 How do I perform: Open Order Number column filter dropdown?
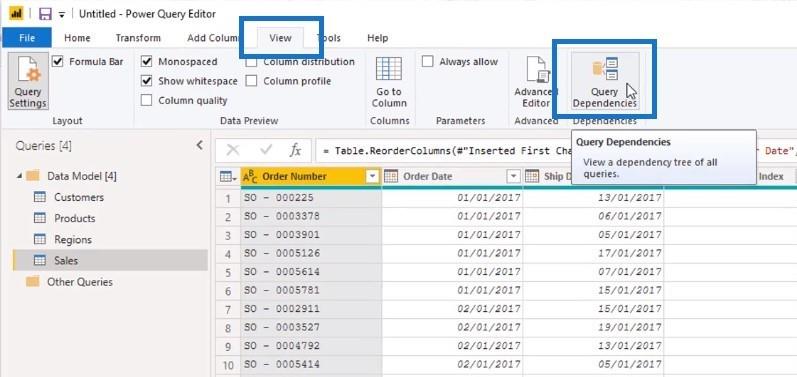click(373, 176)
